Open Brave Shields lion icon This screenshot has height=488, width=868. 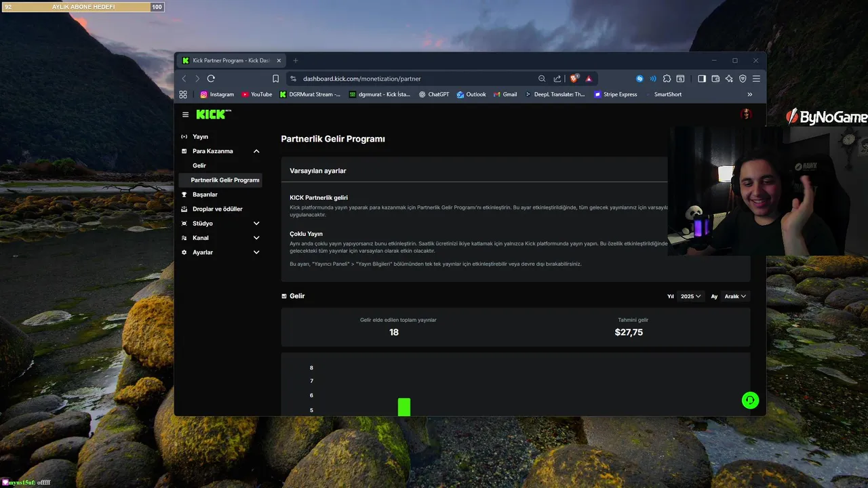pyautogui.click(x=574, y=79)
